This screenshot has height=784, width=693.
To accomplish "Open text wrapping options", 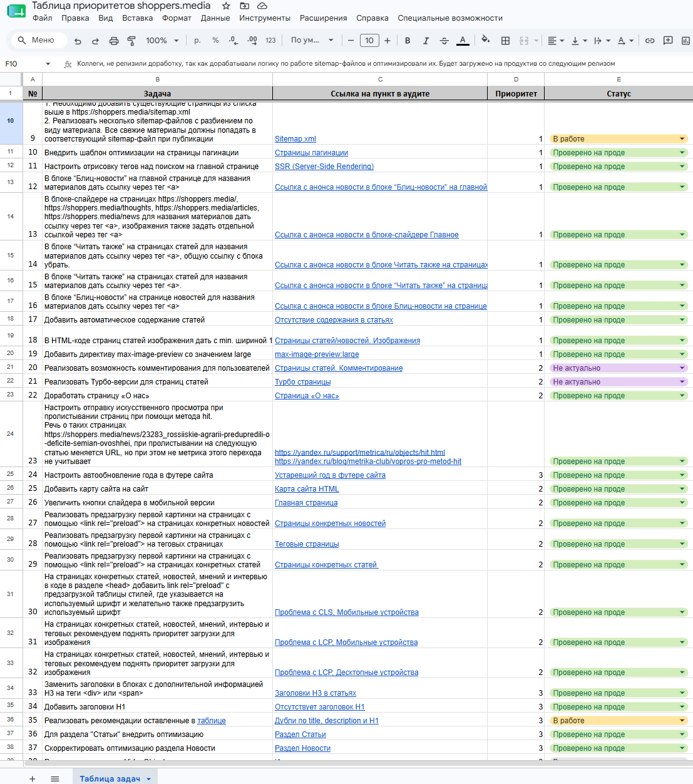I will [x=602, y=41].
